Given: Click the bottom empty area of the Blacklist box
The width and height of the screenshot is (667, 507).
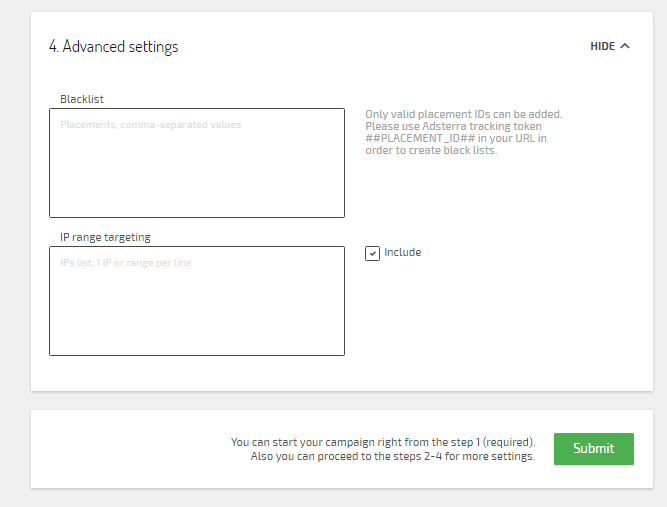Looking at the screenshot, I should coord(197,196).
